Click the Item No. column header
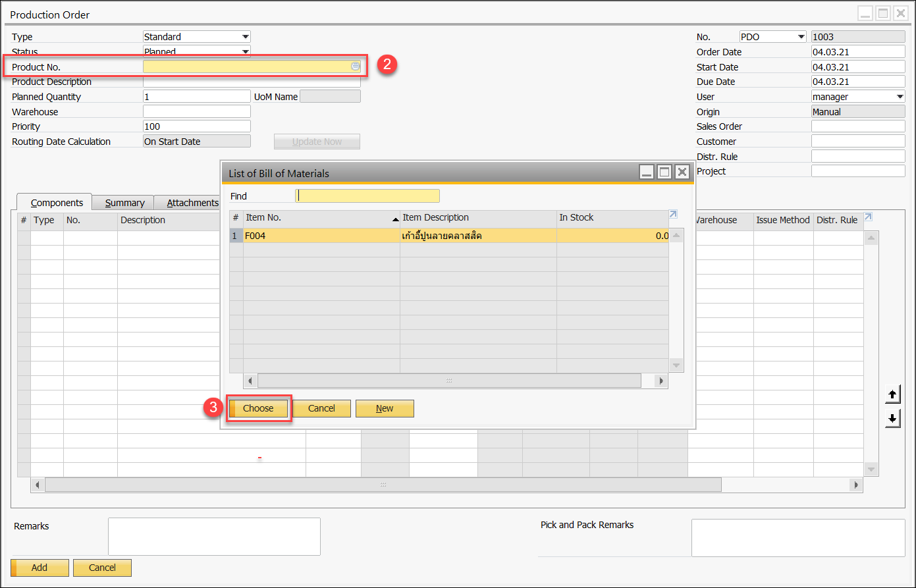Screen dimensions: 916x588 tap(321, 217)
